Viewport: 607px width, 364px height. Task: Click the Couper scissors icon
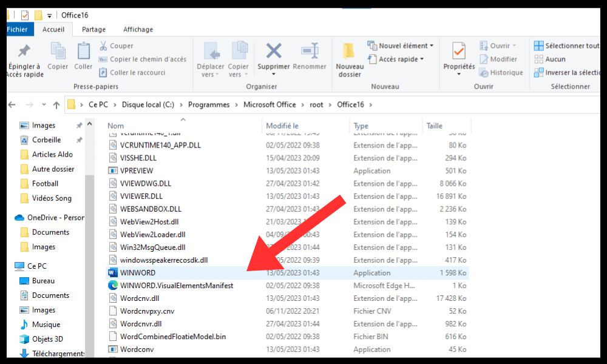coord(103,45)
